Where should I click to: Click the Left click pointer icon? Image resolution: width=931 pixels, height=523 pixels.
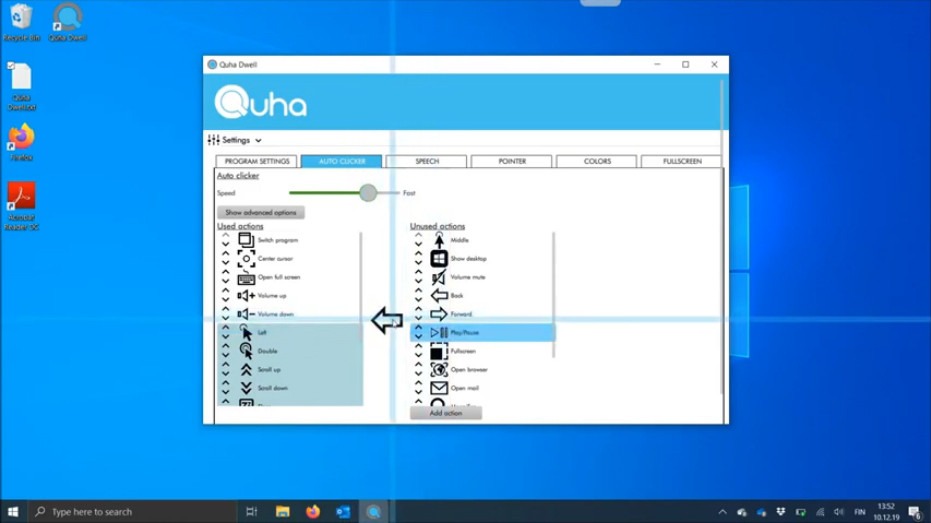[246, 332]
